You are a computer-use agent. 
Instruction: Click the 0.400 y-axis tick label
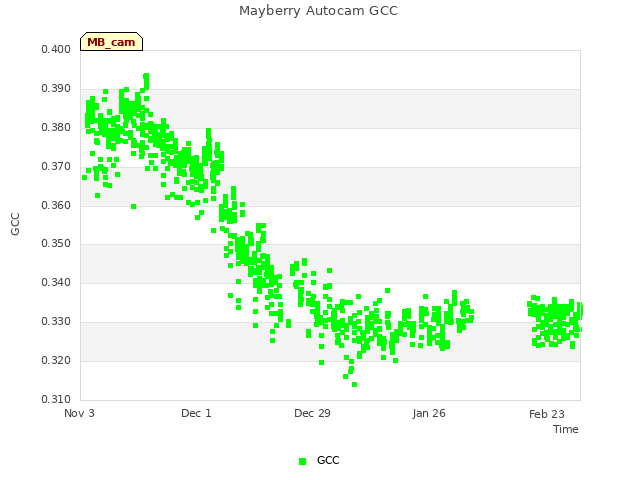(56, 49)
